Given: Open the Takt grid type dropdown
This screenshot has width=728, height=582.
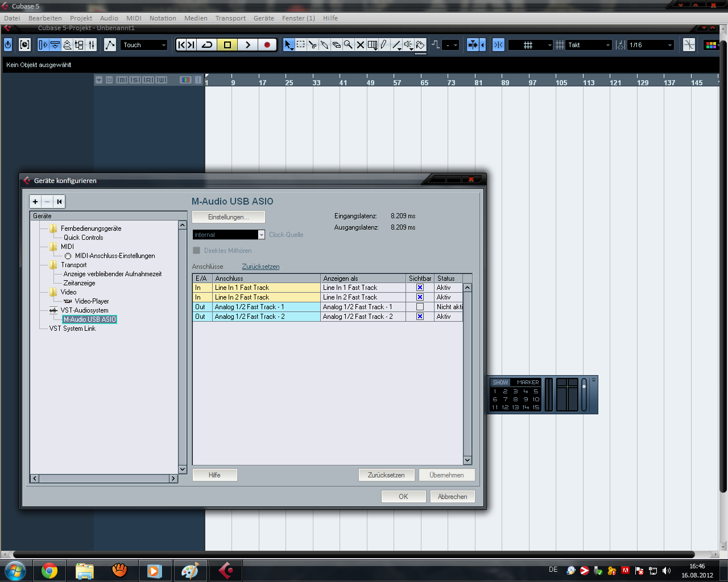Looking at the screenshot, I should click(589, 45).
